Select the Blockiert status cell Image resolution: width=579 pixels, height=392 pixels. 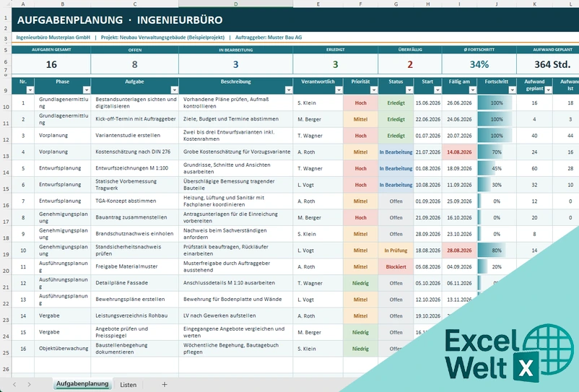396,266
